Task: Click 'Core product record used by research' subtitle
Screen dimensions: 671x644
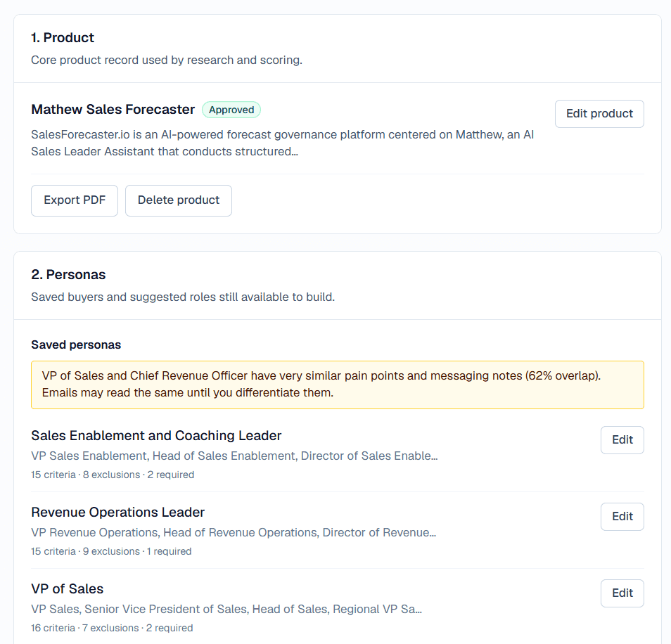Action: coord(167,60)
